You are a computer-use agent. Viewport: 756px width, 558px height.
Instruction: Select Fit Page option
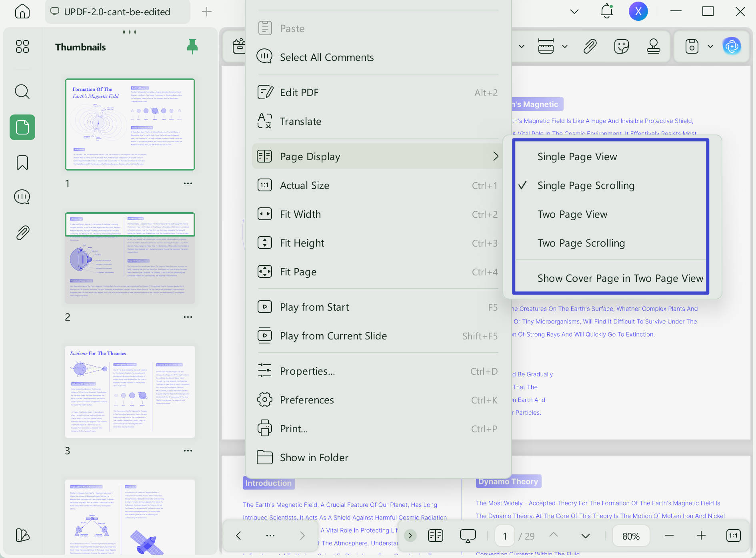(x=378, y=272)
